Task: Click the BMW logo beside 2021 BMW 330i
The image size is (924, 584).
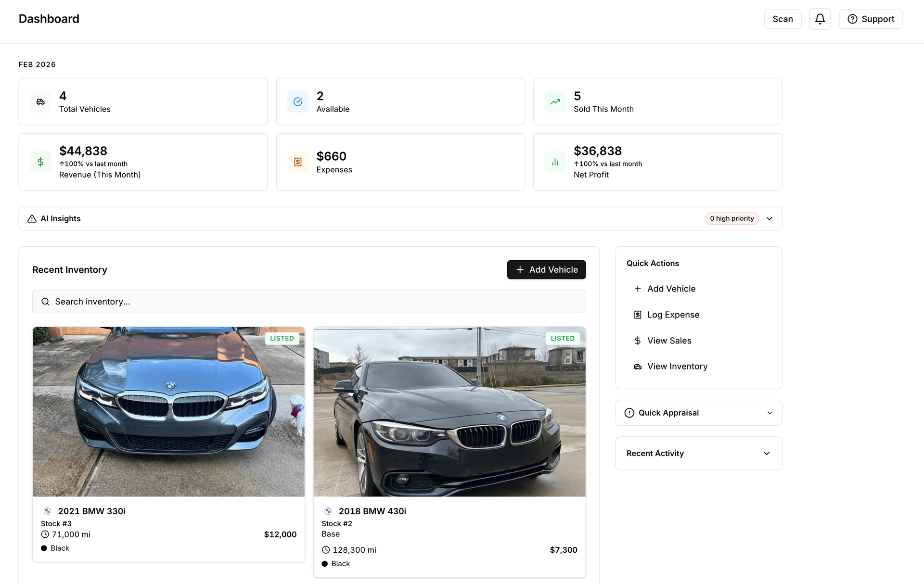Action: 48,511
